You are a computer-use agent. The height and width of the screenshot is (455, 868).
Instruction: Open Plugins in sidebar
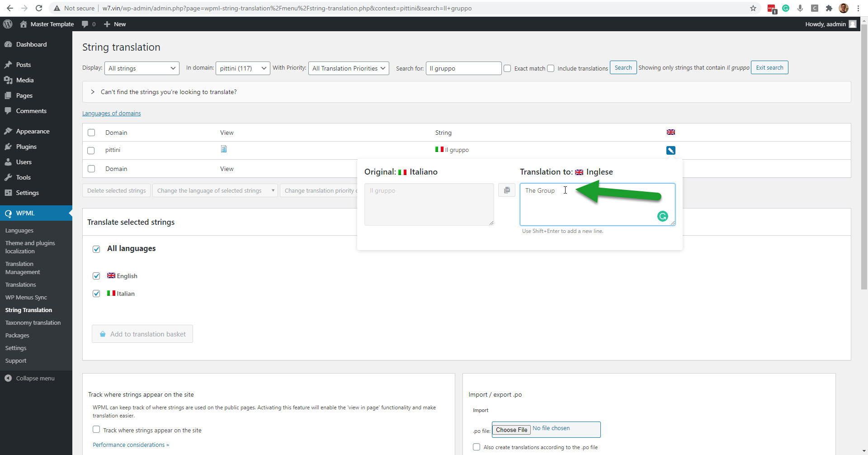(26, 147)
